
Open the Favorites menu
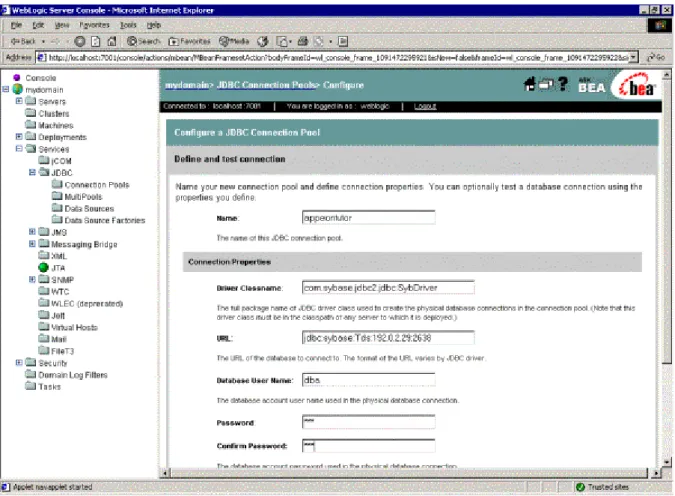(94, 25)
